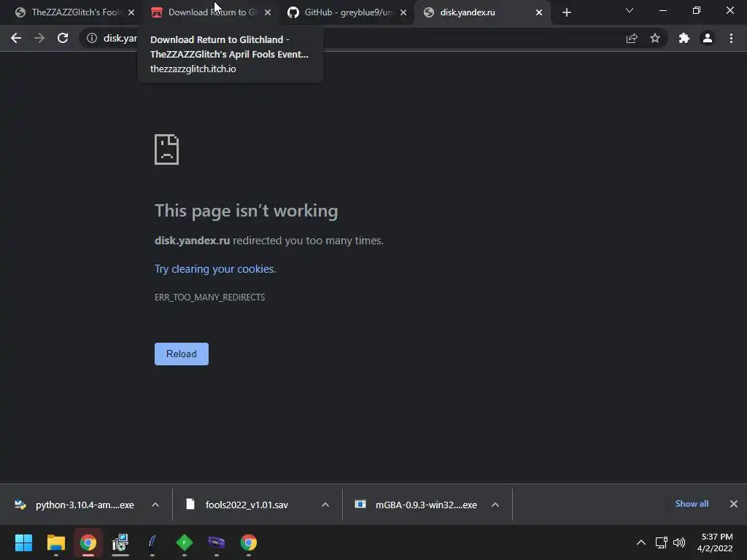This screenshot has height=560, width=747.
Task: Expand options for mGBA-0.9.3 download
Action: pyautogui.click(x=495, y=505)
